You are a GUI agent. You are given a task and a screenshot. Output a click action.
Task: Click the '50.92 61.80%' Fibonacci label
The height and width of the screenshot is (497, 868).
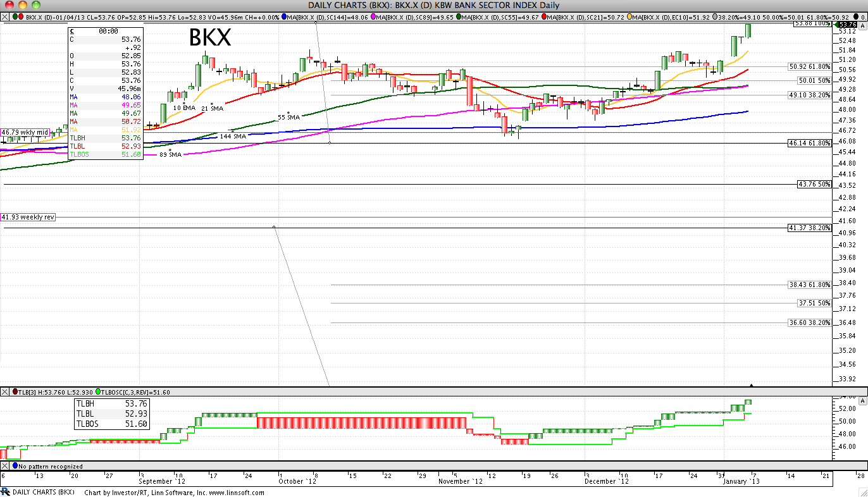point(810,66)
